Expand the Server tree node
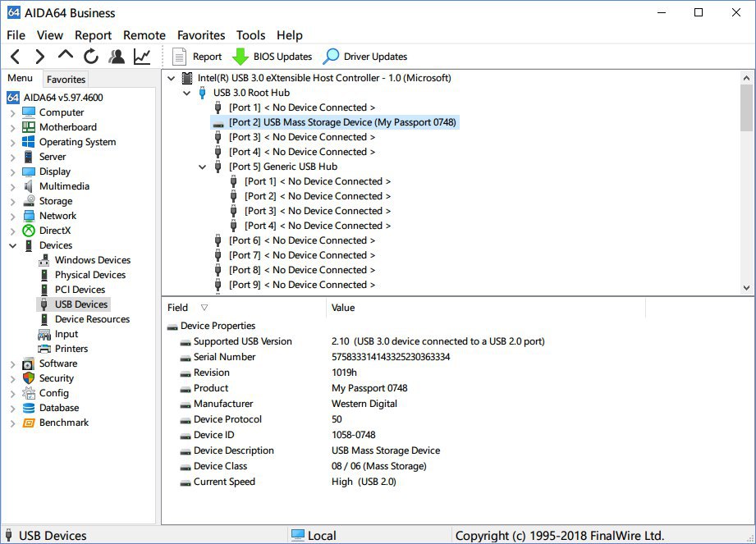The height and width of the screenshot is (544, 756). (x=13, y=157)
